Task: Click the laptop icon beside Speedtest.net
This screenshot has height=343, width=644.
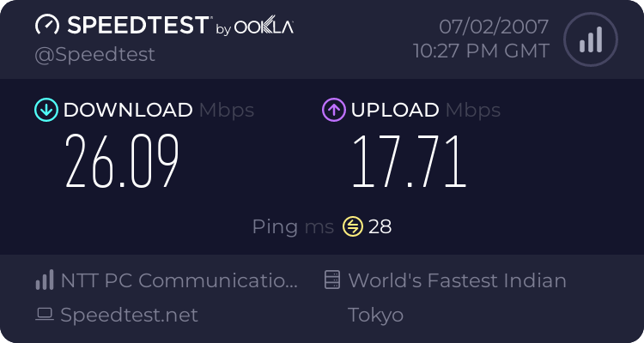Action: (x=45, y=315)
